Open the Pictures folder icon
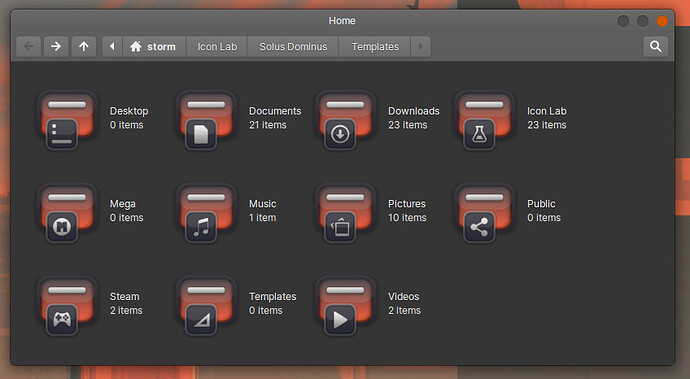The height and width of the screenshot is (379, 690). pos(345,213)
